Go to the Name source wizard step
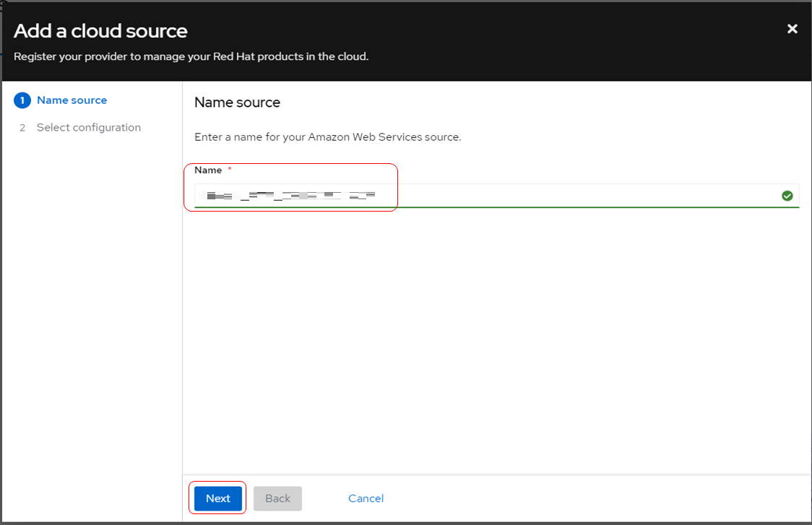Image resolution: width=812 pixels, height=525 pixels. point(72,100)
